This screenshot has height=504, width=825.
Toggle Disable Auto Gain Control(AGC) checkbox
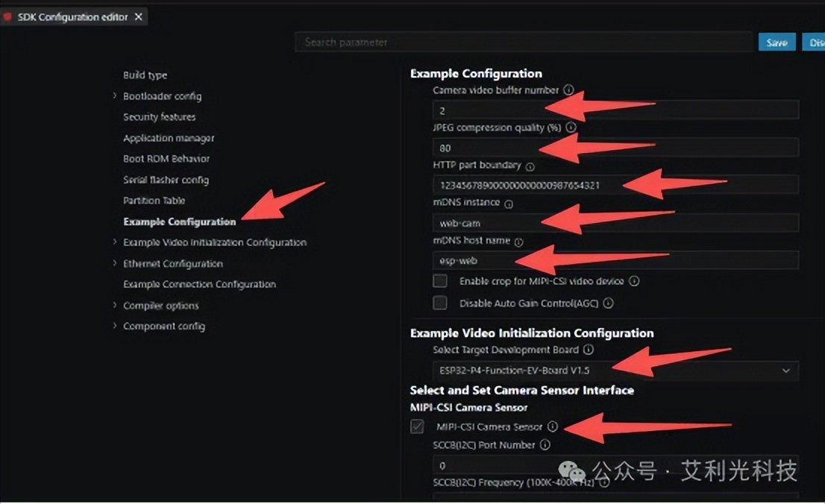(x=440, y=303)
